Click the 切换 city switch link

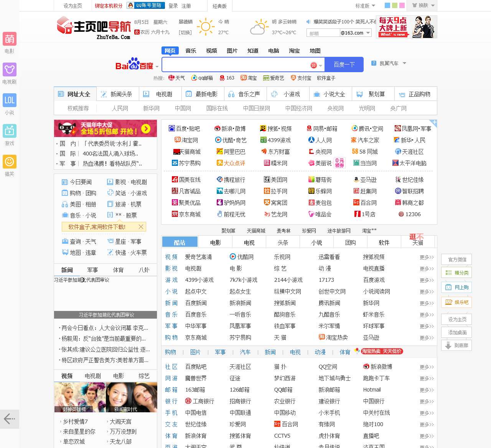coord(185,32)
